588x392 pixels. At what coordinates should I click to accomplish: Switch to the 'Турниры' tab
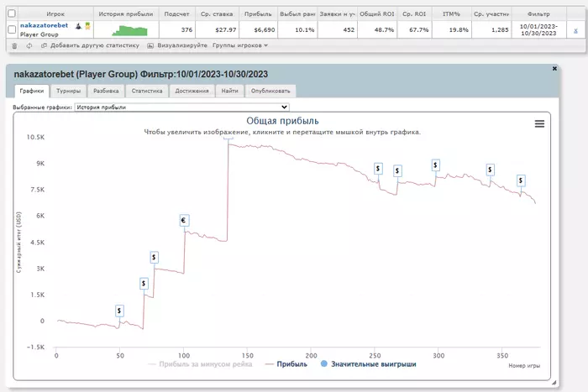tap(68, 91)
